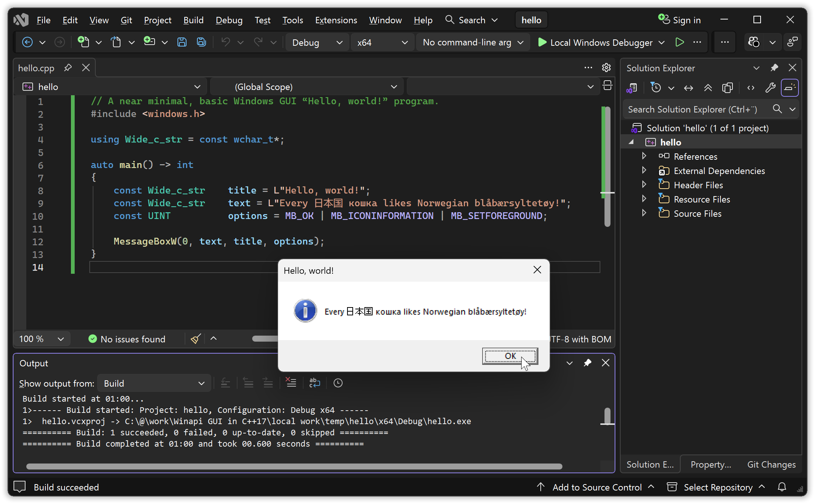Toggle pin on hello.cpp tab
This screenshot has height=504, width=815.
pyautogui.click(x=68, y=68)
